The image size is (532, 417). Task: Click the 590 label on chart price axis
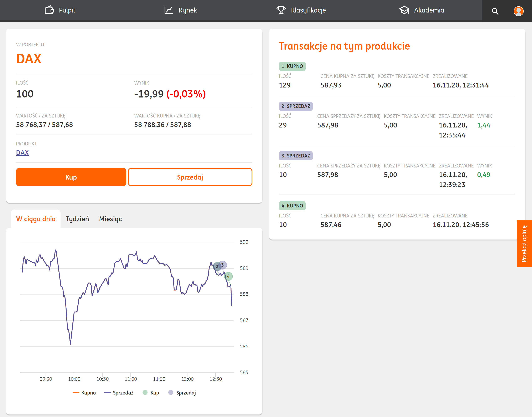244,242
